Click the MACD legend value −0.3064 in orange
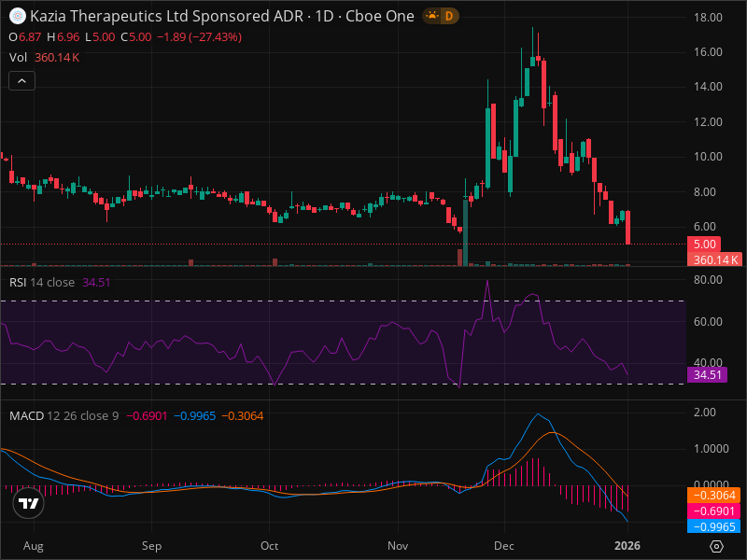Image resolution: width=747 pixels, height=560 pixels. click(243, 415)
